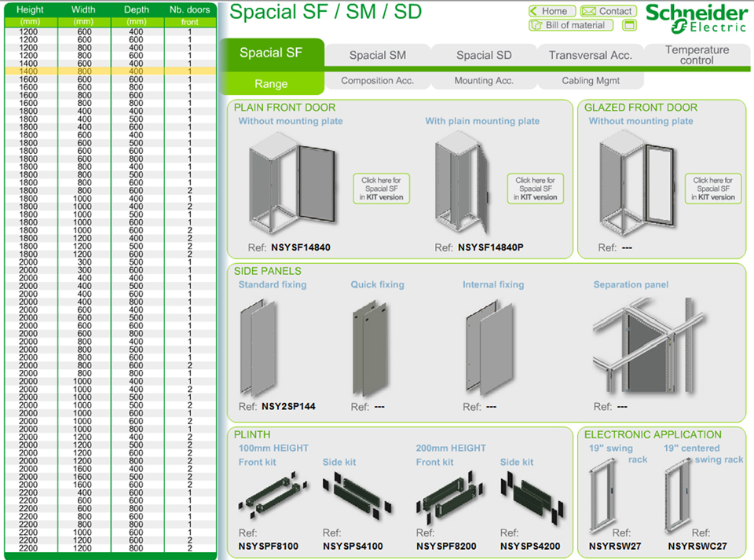The image size is (754, 560).
Task: Click the Height column header
Action: tap(31, 9)
